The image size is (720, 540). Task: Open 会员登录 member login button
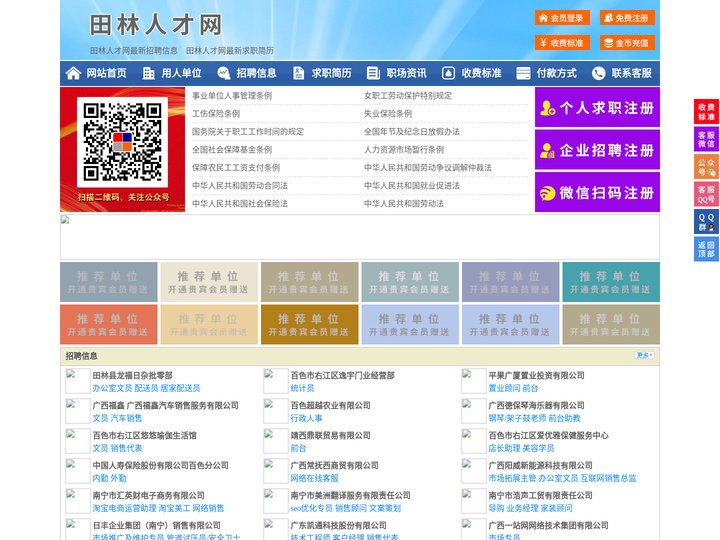pyautogui.click(x=562, y=18)
